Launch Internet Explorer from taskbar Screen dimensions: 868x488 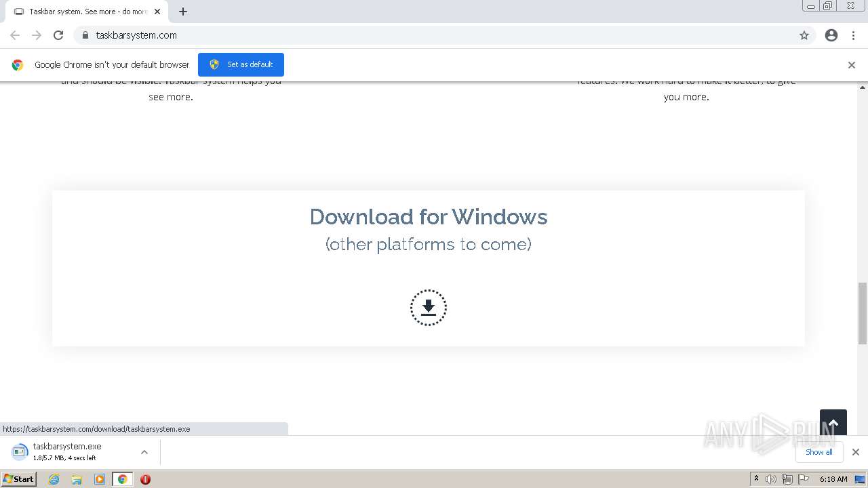click(54, 479)
